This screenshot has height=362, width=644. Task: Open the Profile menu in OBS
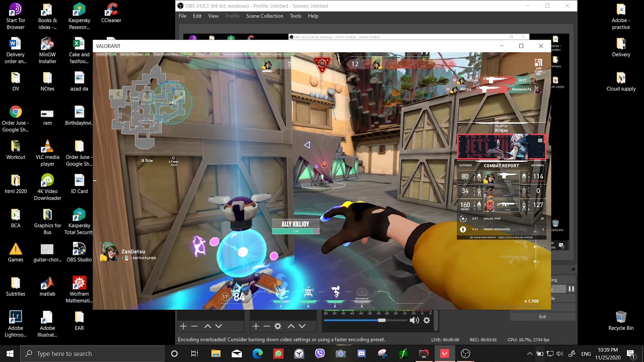[x=232, y=16]
